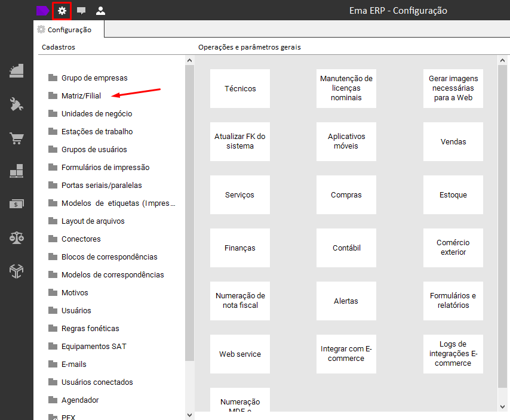The width and height of the screenshot is (510, 420).
Task: Click Operações panel scroll up arrow
Action: (x=502, y=60)
